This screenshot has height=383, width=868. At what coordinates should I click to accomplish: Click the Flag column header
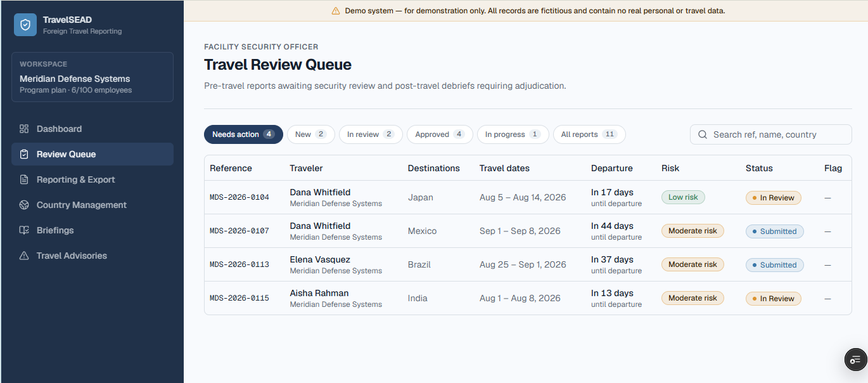pyautogui.click(x=833, y=168)
